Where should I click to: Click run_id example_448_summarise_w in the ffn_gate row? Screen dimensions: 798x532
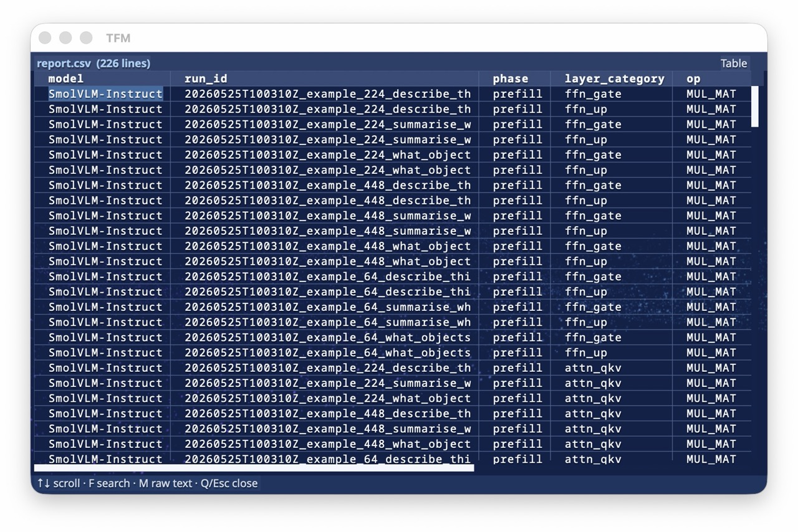coord(327,216)
